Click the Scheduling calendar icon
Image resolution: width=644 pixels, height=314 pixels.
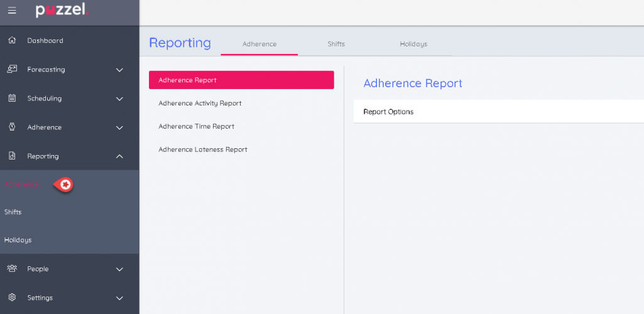pos(12,99)
